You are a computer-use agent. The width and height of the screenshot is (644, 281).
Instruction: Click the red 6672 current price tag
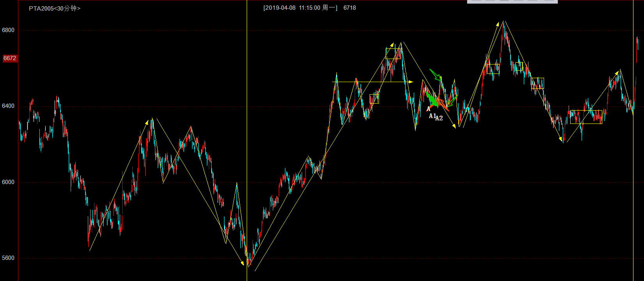point(10,58)
